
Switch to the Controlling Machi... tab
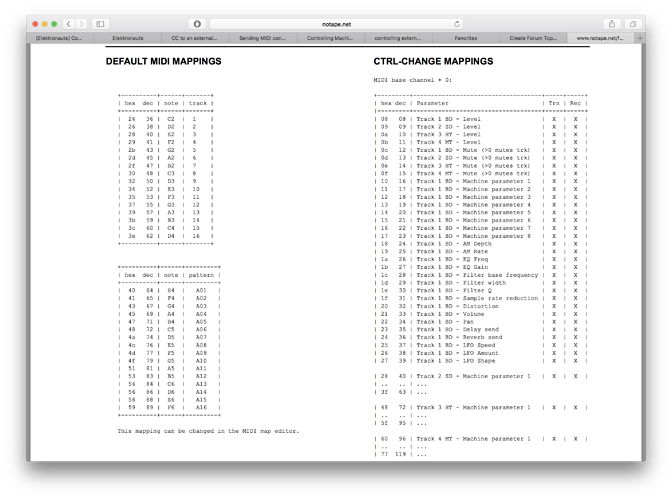pos(330,38)
